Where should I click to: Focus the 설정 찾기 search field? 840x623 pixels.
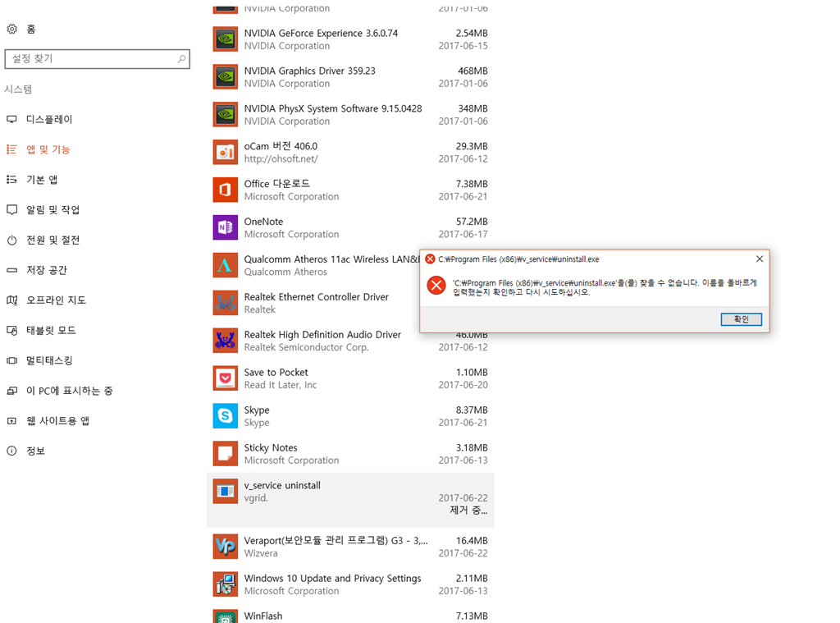[97, 58]
